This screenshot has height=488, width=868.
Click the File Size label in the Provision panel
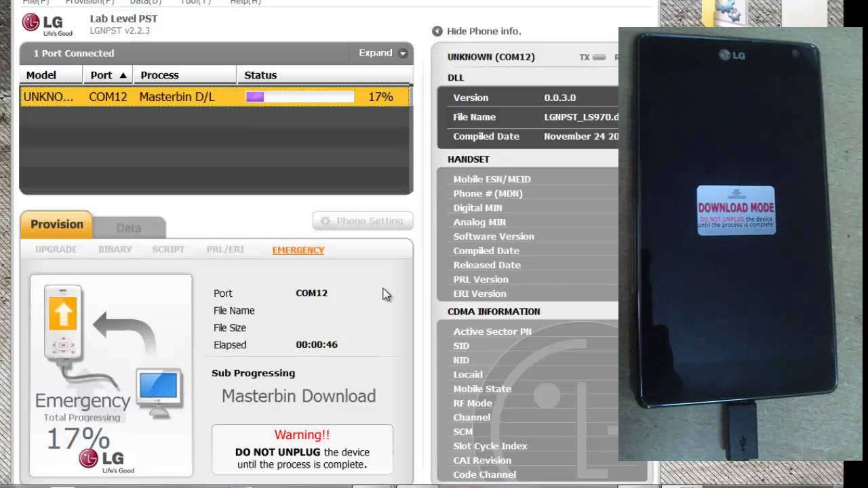click(230, 327)
